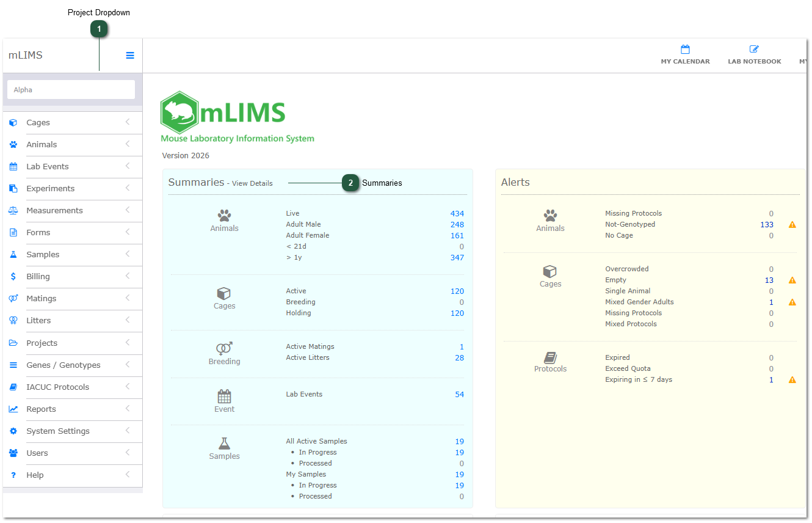Click the Not-Genotyped count 133

click(x=767, y=225)
